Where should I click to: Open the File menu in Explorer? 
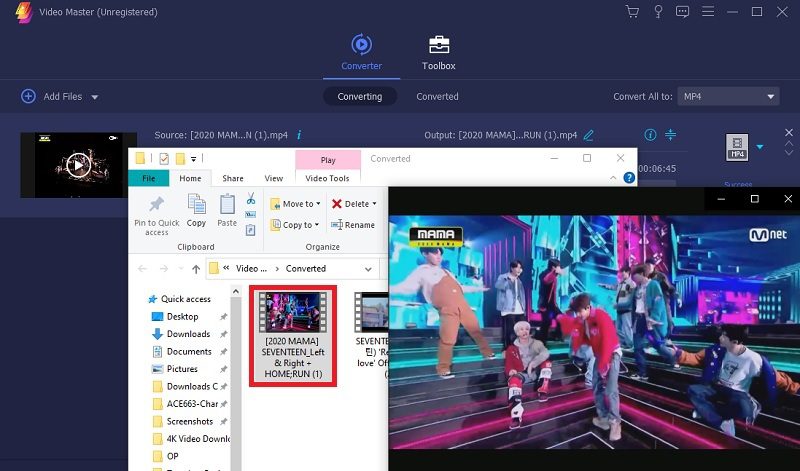(x=148, y=178)
